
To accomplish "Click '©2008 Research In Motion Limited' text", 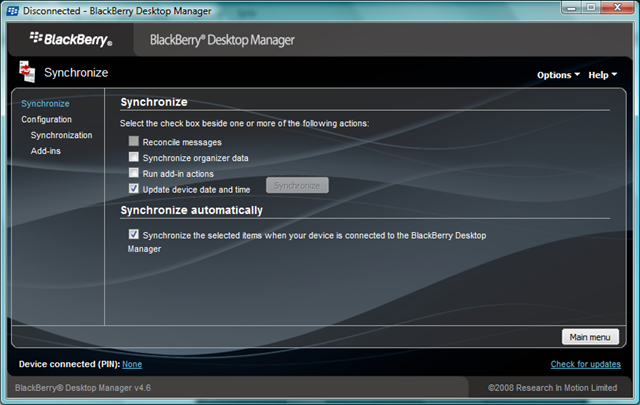I will point(553,387).
